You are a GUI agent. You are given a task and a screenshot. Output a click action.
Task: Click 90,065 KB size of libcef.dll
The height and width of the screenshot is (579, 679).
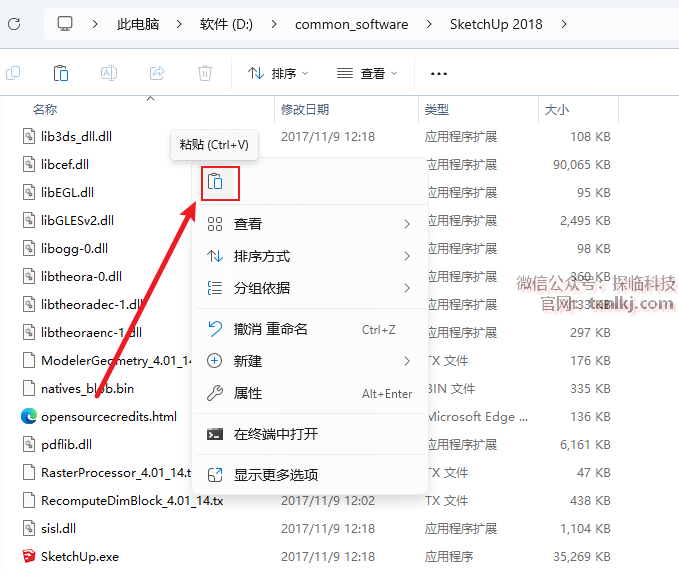coord(582,165)
